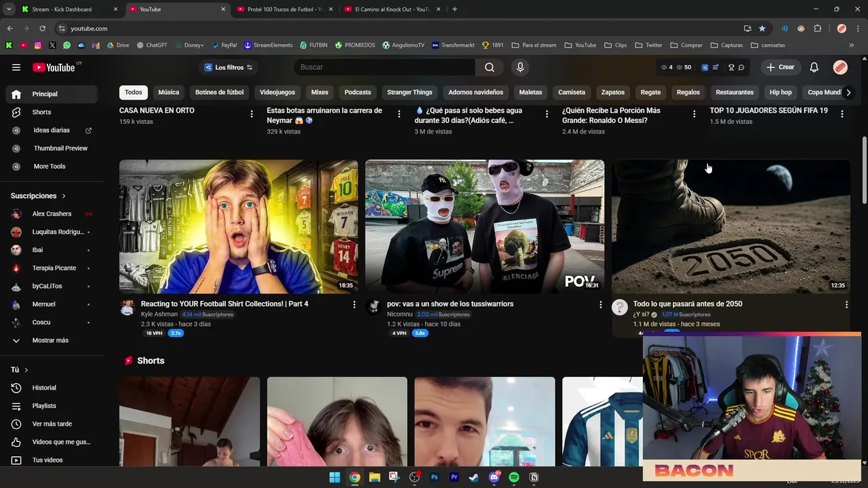868x488 pixels.
Task: Select the Botines de fútbol chip
Action: (219, 92)
